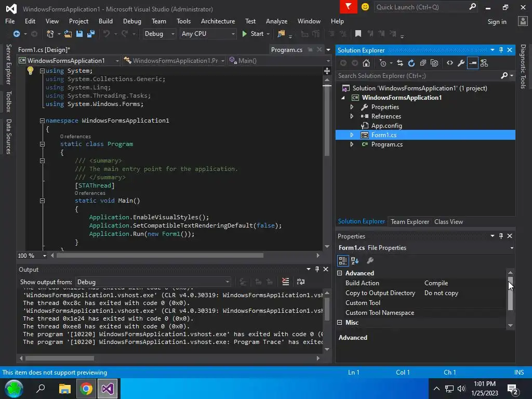The height and width of the screenshot is (399, 532).
Task: Open the Server Explorer side panel
Action: pyautogui.click(x=8, y=64)
